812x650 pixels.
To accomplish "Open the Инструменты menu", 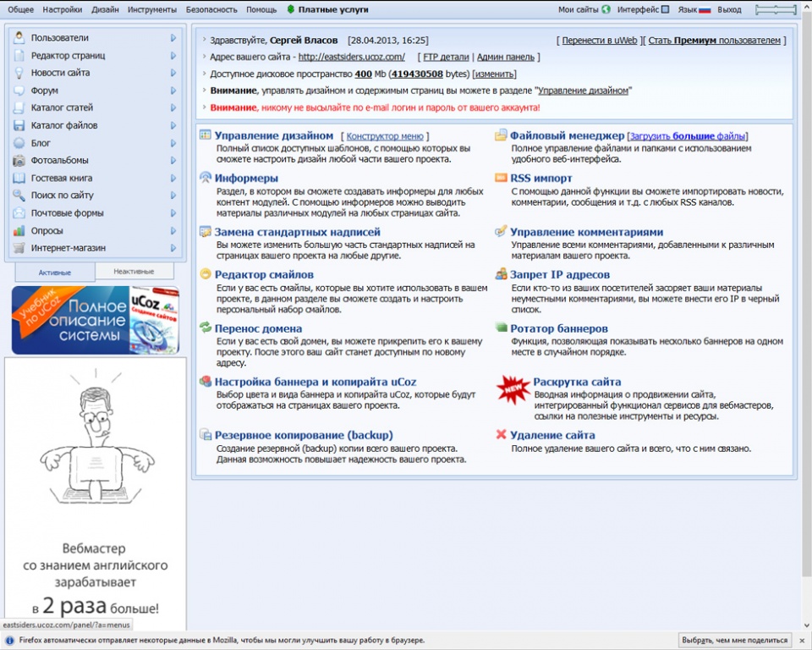I will (152, 9).
